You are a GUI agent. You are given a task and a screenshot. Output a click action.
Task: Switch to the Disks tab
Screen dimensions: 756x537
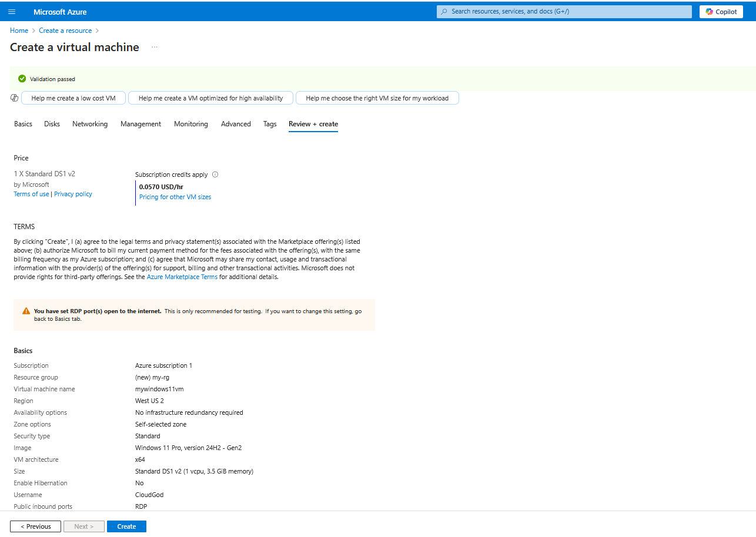point(52,124)
